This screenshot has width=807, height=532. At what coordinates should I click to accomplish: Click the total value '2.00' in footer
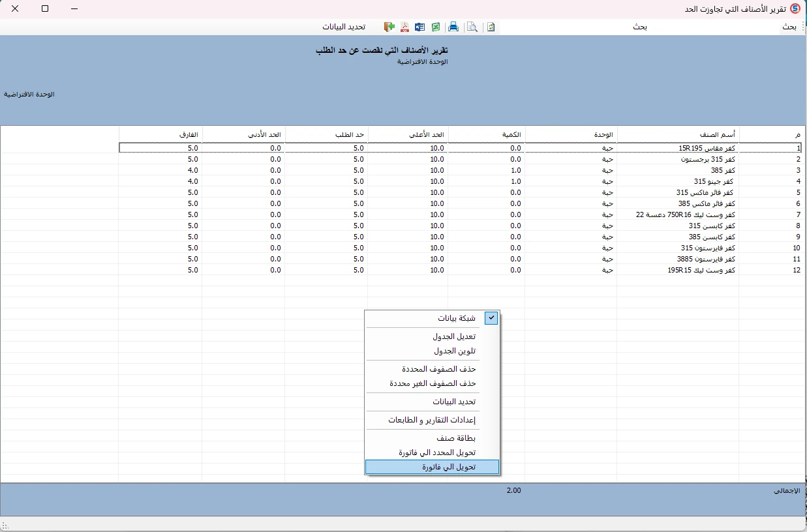click(x=513, y=490)
